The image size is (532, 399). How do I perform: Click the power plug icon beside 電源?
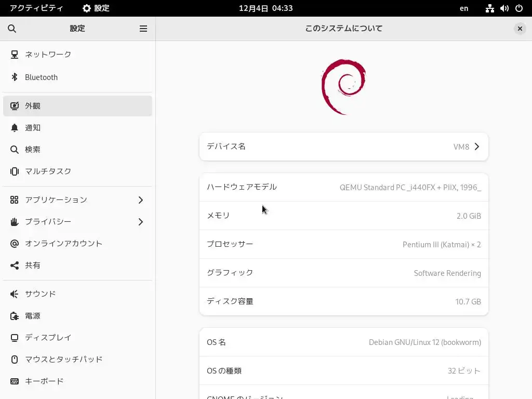pos(14,316)
